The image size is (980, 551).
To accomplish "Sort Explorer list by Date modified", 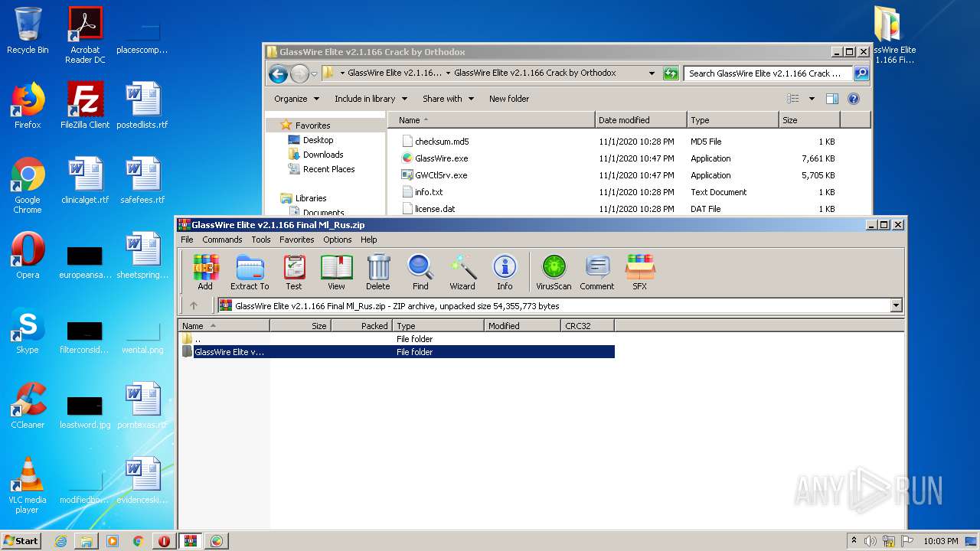I will pyautogui.click(x=641, y=120).
